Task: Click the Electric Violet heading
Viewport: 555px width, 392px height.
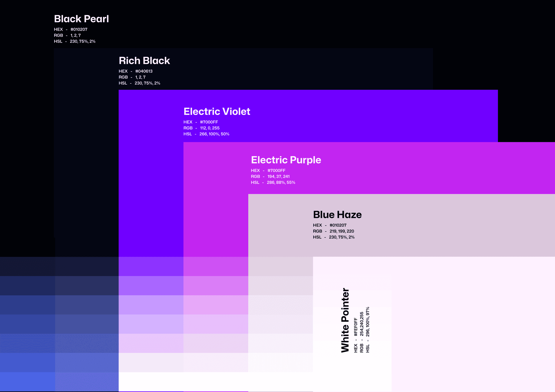Action: click(217, 112)
